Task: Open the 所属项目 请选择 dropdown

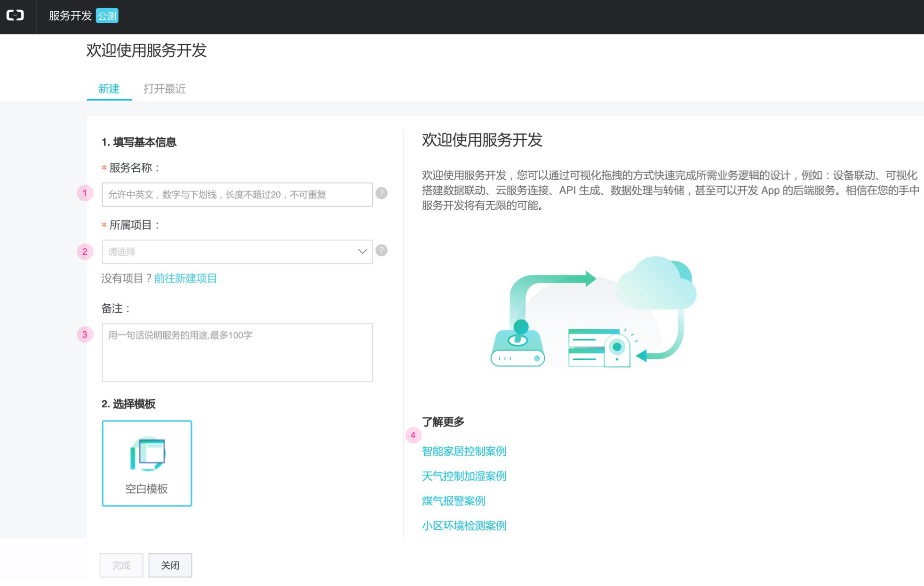Action: (237, 252)
